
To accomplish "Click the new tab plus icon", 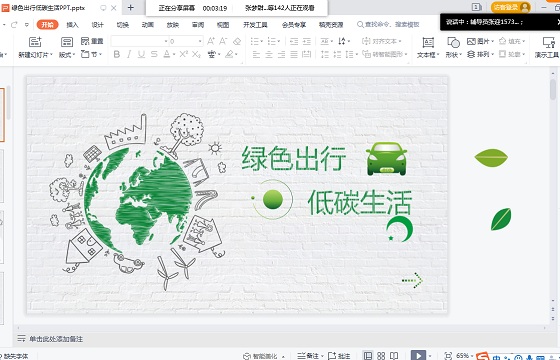I will (x=131, y=8).
